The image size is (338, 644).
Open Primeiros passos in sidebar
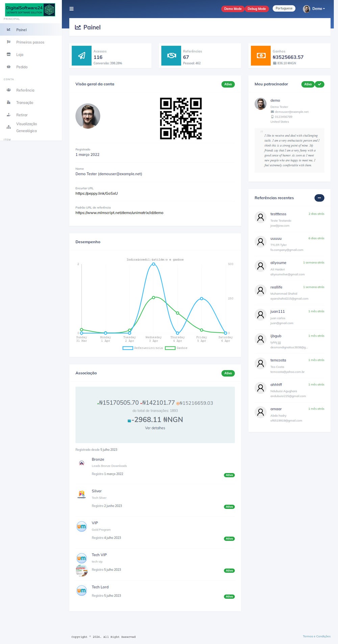coord(30,42)
